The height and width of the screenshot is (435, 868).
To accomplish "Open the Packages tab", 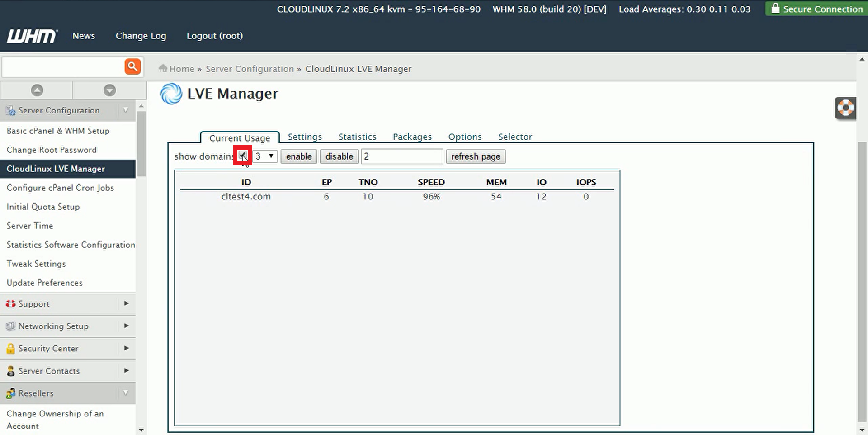I will [412, 137].
